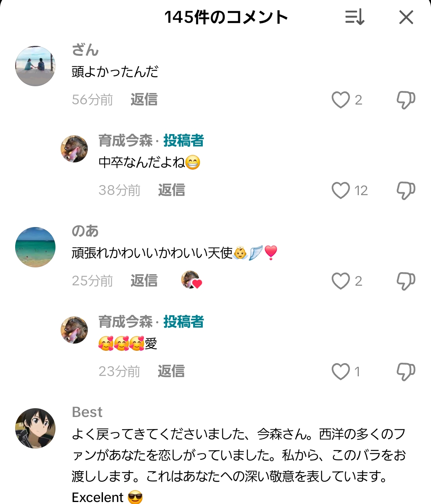Tap 返信 under のあ's comment
Viewport: 431px width, 504px height.
tap(144, 281)
